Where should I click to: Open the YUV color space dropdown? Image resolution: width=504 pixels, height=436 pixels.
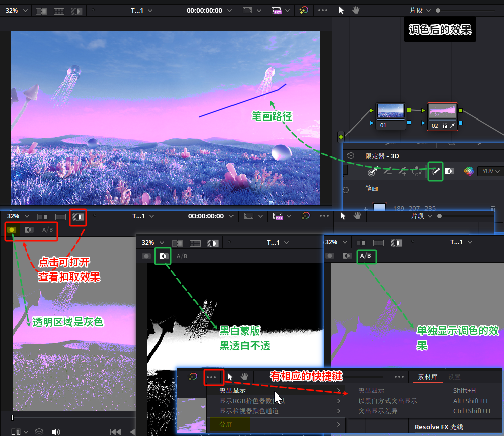(x=490, y=171)
